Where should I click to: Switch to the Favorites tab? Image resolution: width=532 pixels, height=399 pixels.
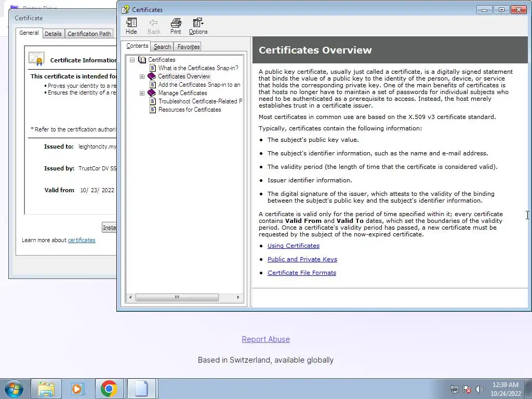(188, 46)
